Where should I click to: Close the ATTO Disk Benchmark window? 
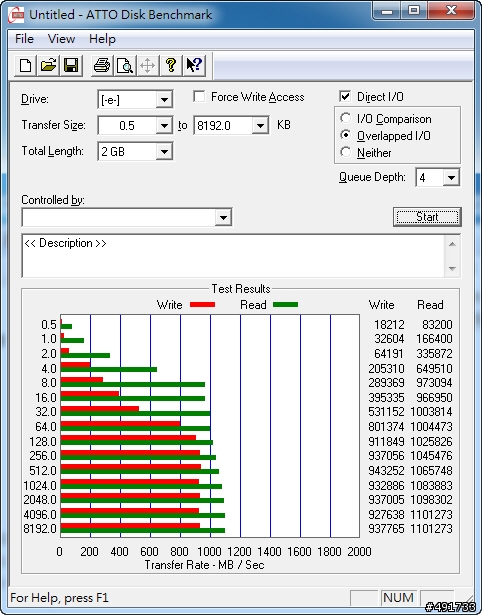[x=451, y=11]
